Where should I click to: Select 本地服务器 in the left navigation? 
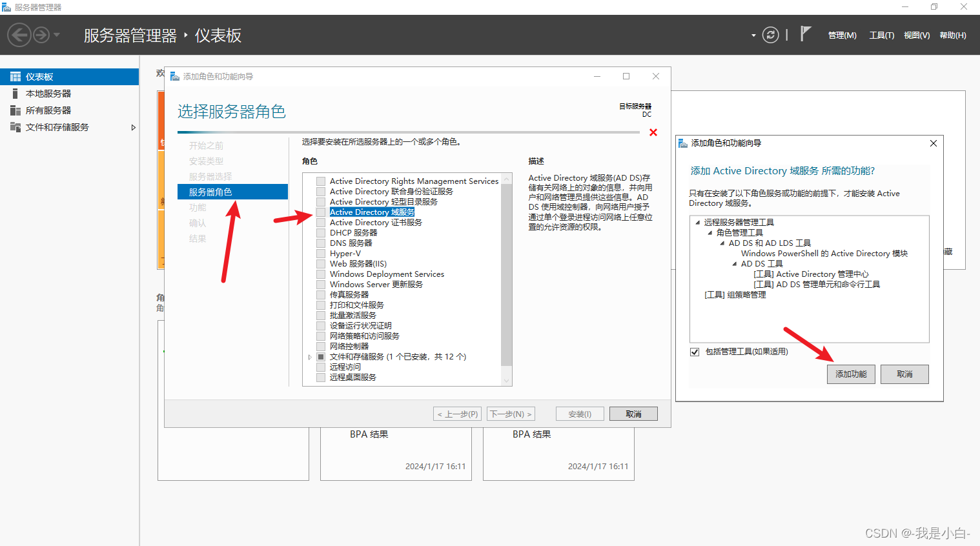pos(70,94)
